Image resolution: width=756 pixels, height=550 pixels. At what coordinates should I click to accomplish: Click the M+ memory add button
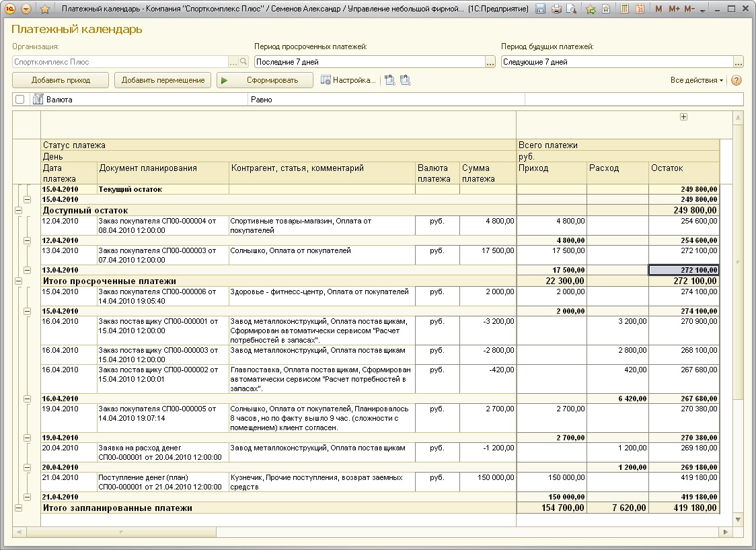(675, 9)
